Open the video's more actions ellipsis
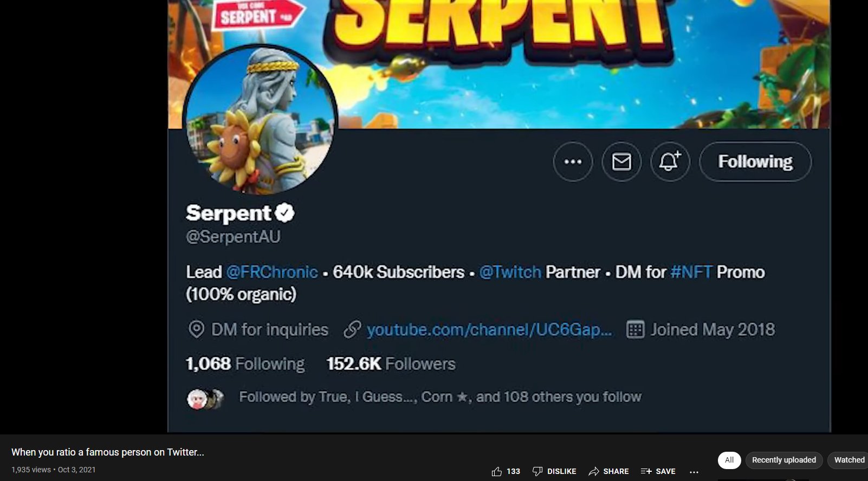The image size is (868, 481). click(x=694, y=472)
